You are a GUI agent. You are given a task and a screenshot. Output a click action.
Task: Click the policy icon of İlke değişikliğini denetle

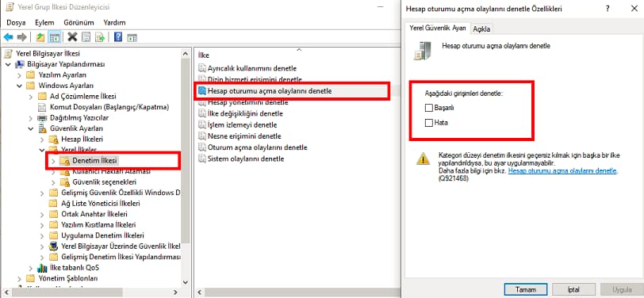tap(201, 113)
